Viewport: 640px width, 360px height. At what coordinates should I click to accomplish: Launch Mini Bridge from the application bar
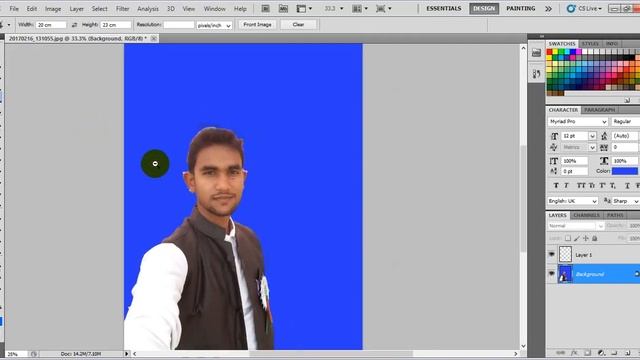[x=283, y=9]
